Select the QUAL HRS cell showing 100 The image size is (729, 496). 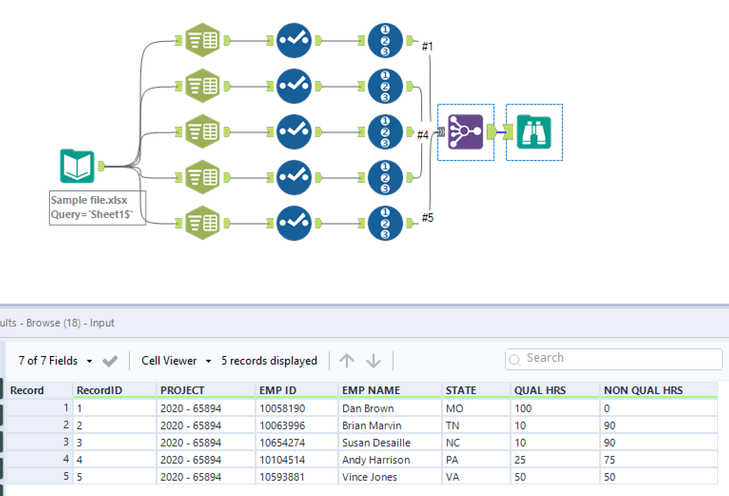click(555, 408)
